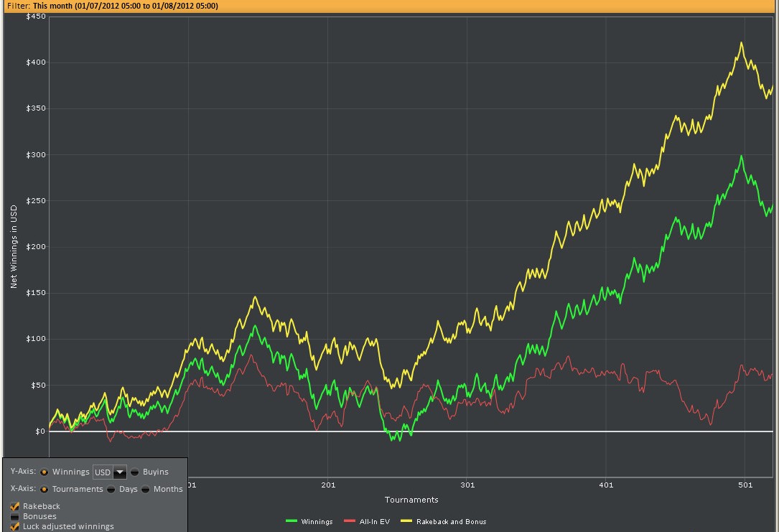This screenshot has height=532, width=779.
Task: Select the Tournaments X-Axis radio button
Action: tap(44, 489)
